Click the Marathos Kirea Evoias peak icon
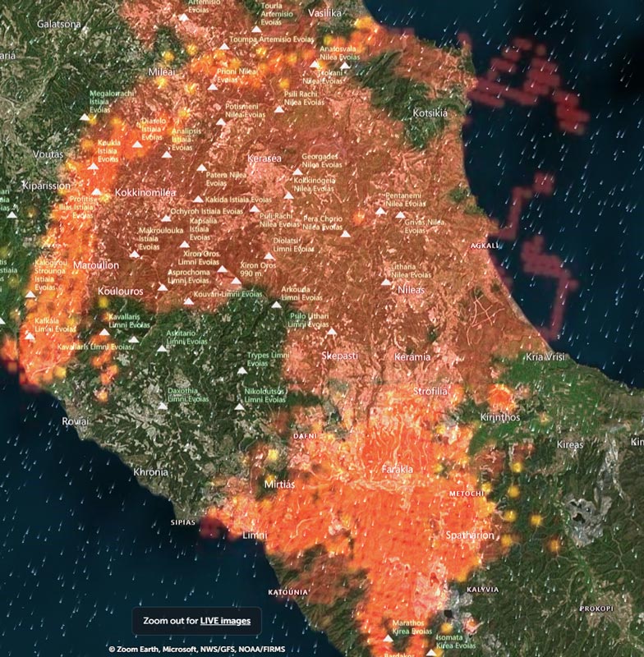The width and height of the screenshot is (644, 657). point(387,637)
